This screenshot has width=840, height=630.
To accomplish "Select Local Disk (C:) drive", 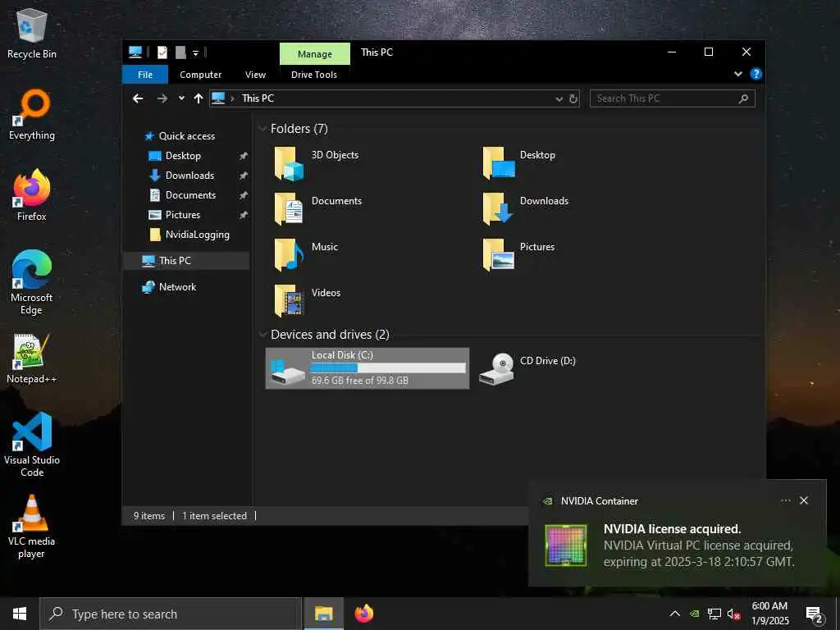I will click(x=367, y=368).
